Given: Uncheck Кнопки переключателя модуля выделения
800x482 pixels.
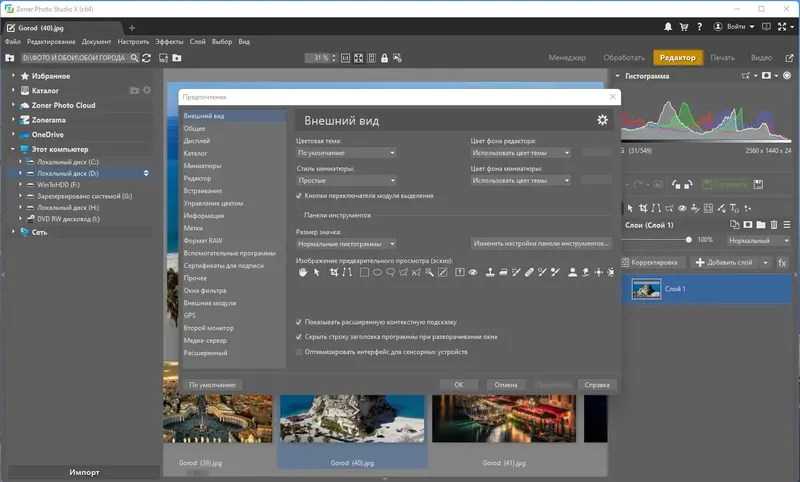Looking at the screenshot, I should tap(300, 197).
